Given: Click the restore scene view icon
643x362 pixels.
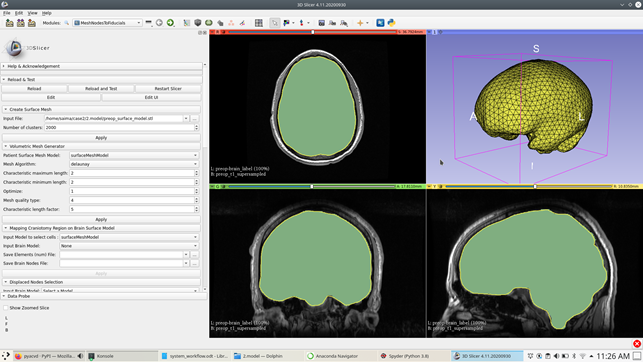Looking at the screenshot, I should click(344, 23).
